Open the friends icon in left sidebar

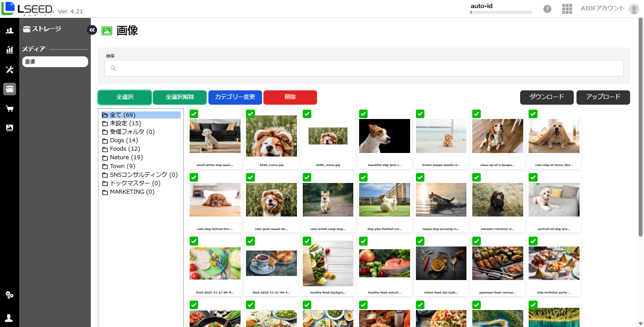(x=9, y=31)
